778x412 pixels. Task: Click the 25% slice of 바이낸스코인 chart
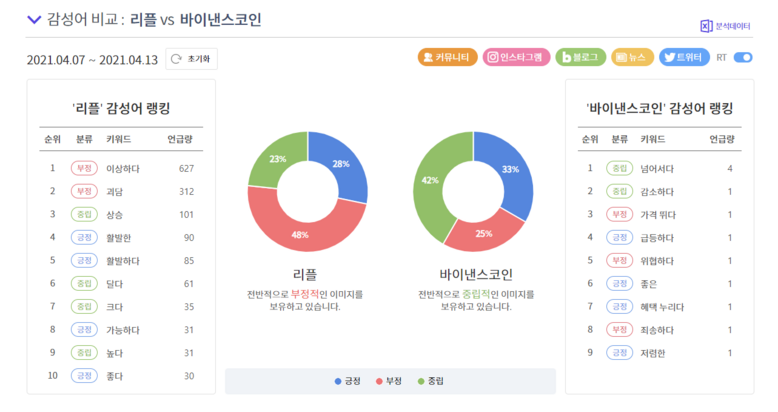pos(484,233)
